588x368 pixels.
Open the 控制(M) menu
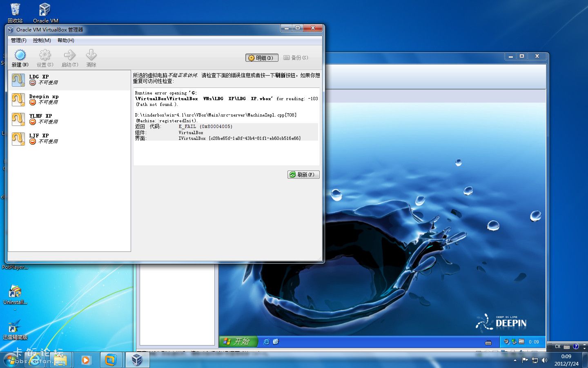coord(42,40)
